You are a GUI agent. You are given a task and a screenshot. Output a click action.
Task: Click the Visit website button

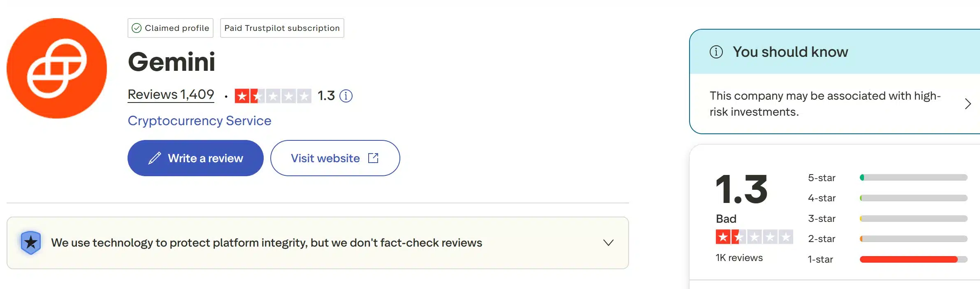334,158
